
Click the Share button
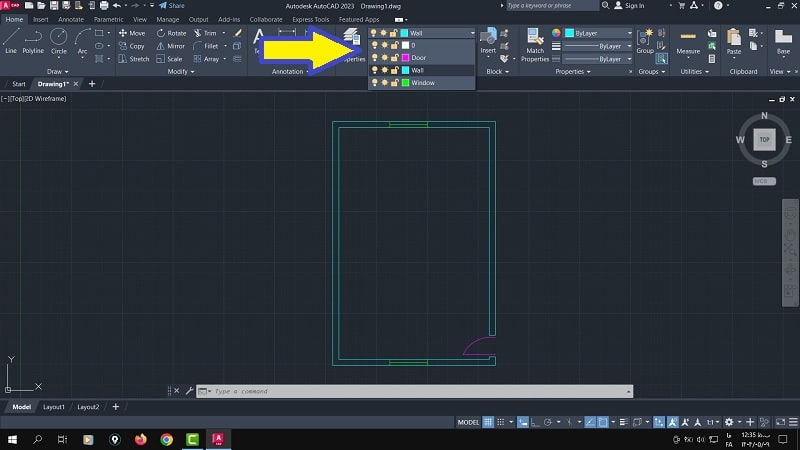[171, 6]
